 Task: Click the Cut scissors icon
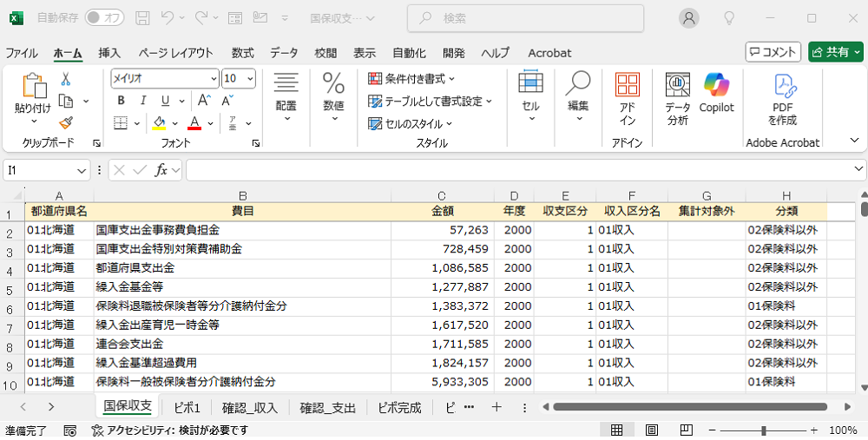coord(66,79)
